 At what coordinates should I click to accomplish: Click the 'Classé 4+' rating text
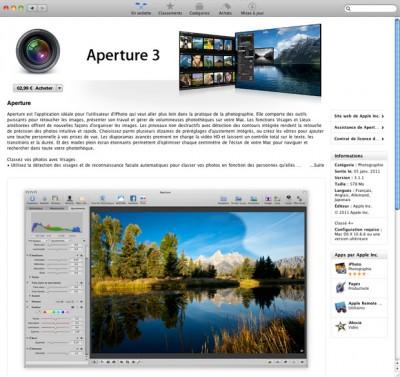coord(344,223)
